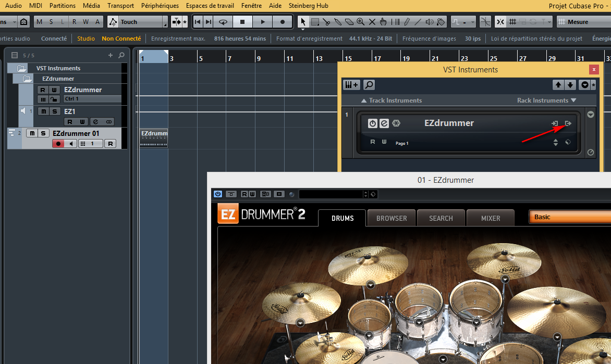Pick the Draw pencil tool
This screenshot has height=364, width=611.
tap(407, 22)
